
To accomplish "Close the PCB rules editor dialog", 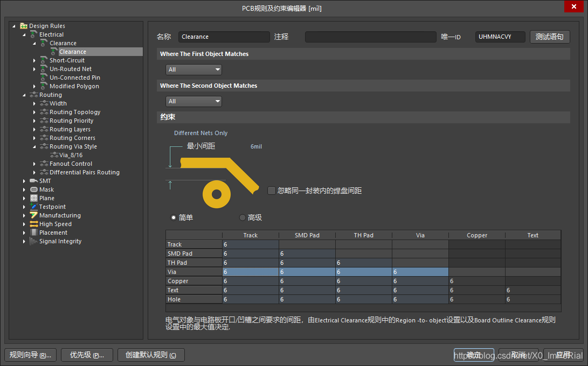I will coord(574,6).
